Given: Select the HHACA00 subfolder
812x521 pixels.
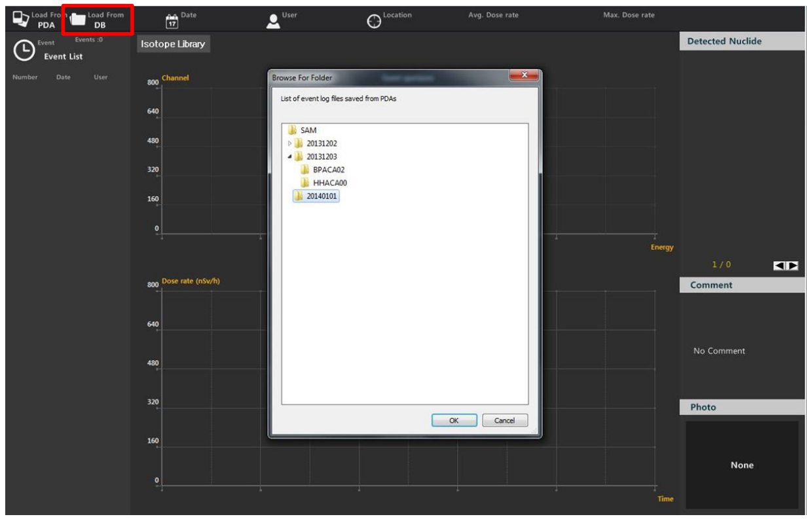Looking at the screenshot, I should (323, 183).
